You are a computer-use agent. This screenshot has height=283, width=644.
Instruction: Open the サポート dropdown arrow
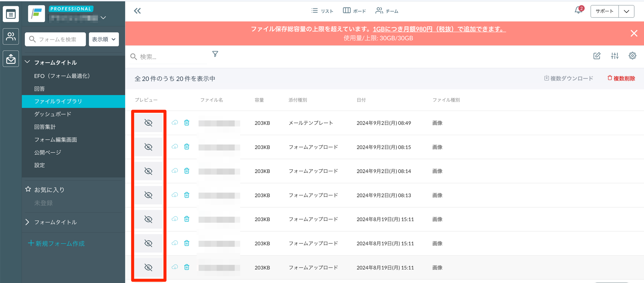(626, 11)
